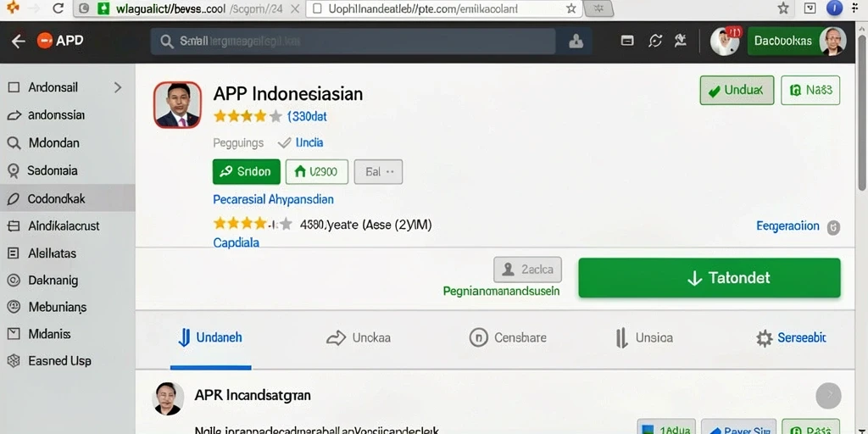Viewport: 868px width, 434px height.
Task: Click the green Tatondet download button
Action: (x=709, y=278)
